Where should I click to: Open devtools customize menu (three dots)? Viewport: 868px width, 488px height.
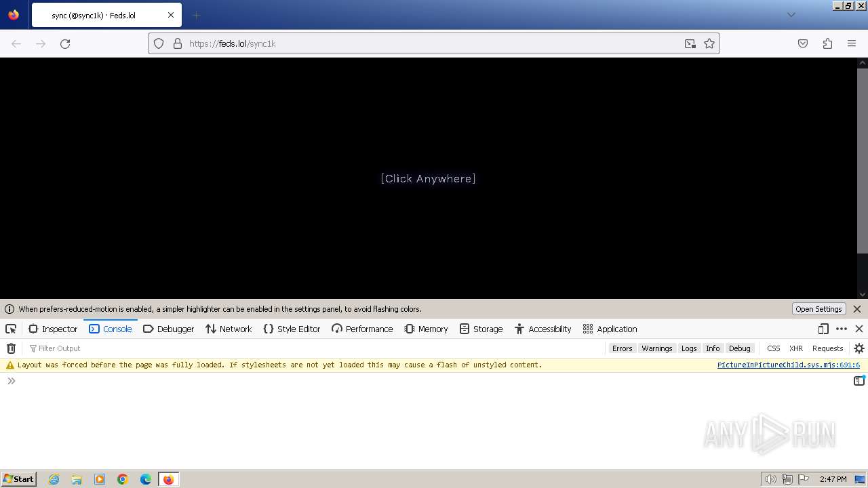pos(842,329)
